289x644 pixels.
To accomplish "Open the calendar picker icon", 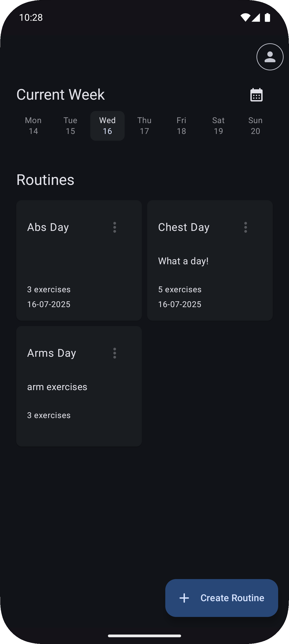I will coord(256,95).
